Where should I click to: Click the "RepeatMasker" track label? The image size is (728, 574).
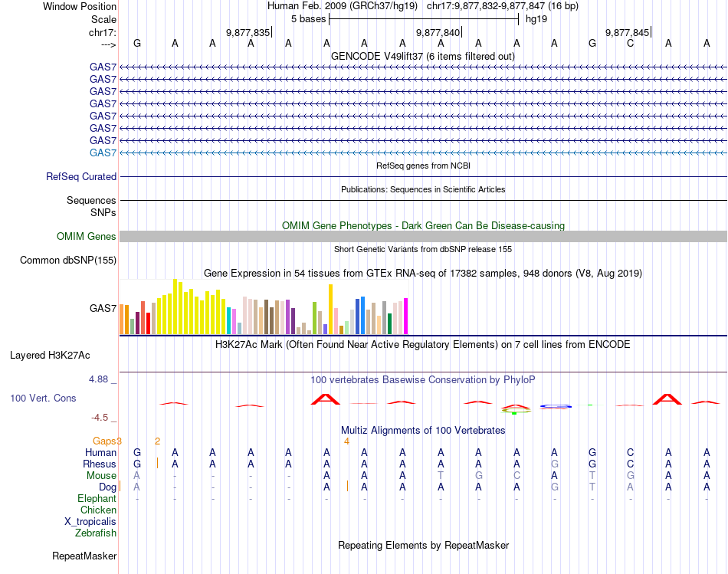(x=84, y=556)
